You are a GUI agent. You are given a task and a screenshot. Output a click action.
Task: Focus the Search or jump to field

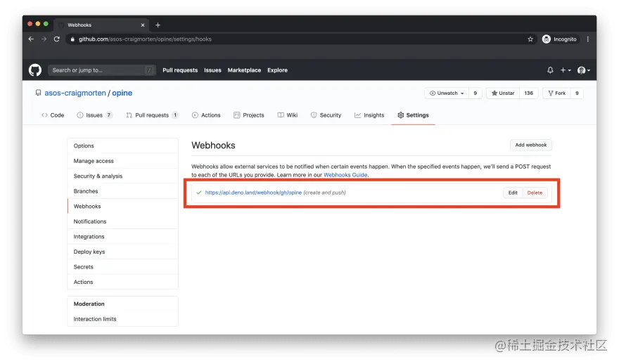coord(101,70)
